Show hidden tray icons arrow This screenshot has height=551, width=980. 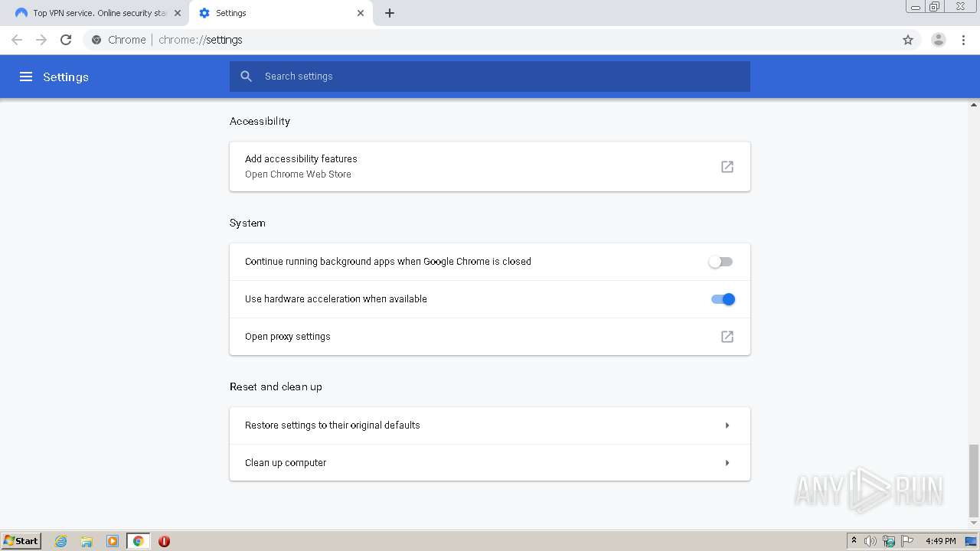tap(854, 540)
